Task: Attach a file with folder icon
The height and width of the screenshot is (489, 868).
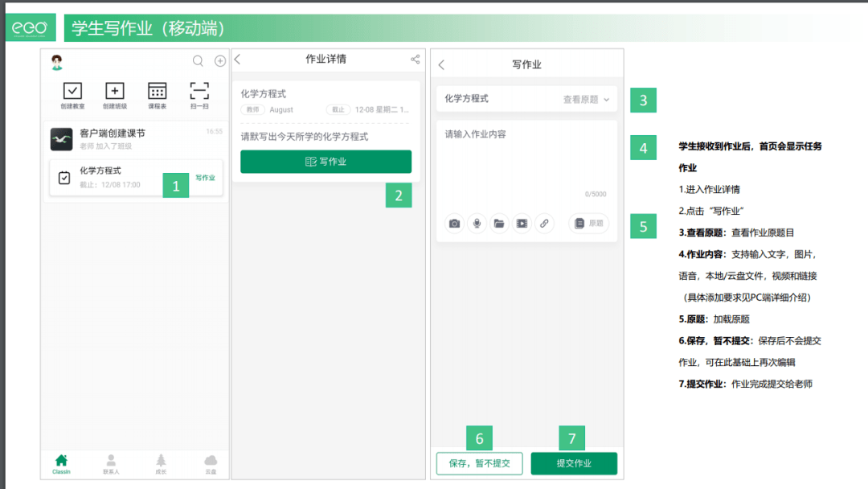Action: [499, 223]
